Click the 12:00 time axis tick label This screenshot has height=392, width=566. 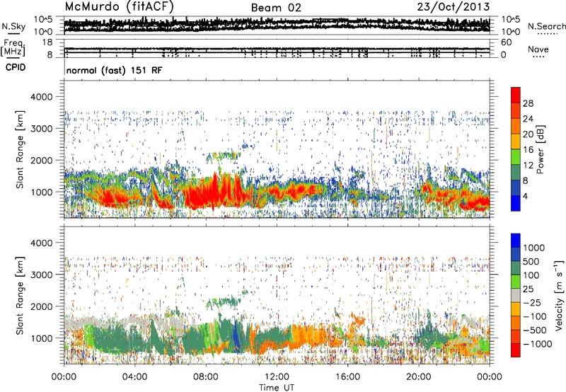point(277,377)
